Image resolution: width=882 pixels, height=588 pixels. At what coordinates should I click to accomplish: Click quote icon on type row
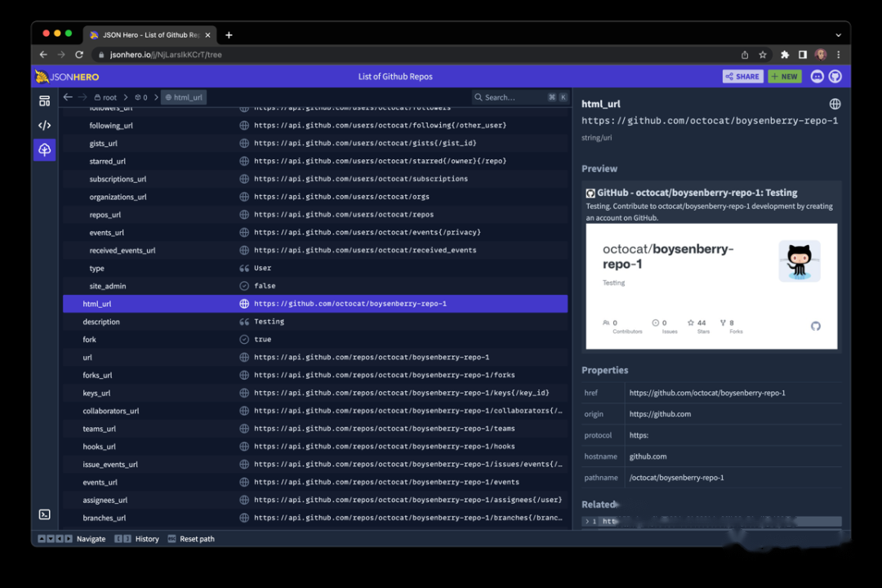(244, 269)
